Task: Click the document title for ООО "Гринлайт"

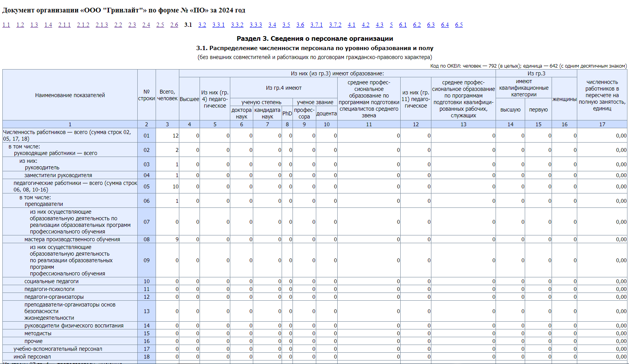Action: [124, 10]
